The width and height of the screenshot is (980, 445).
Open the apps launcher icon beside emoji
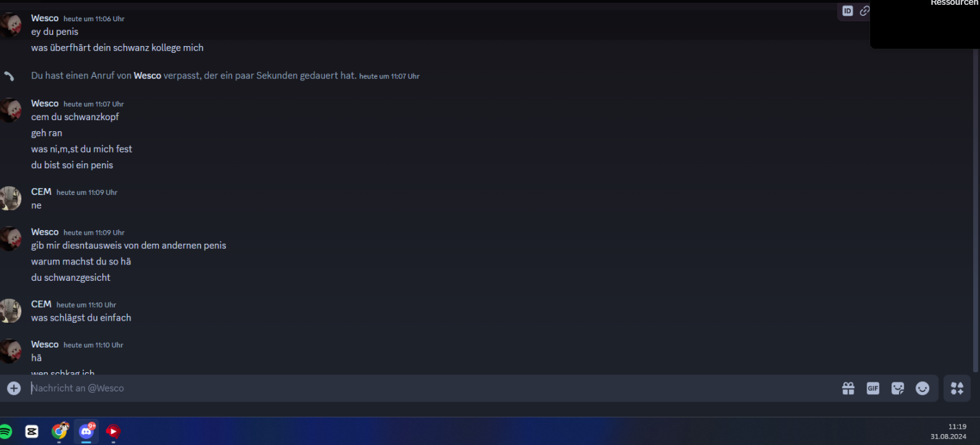[957, 388]
